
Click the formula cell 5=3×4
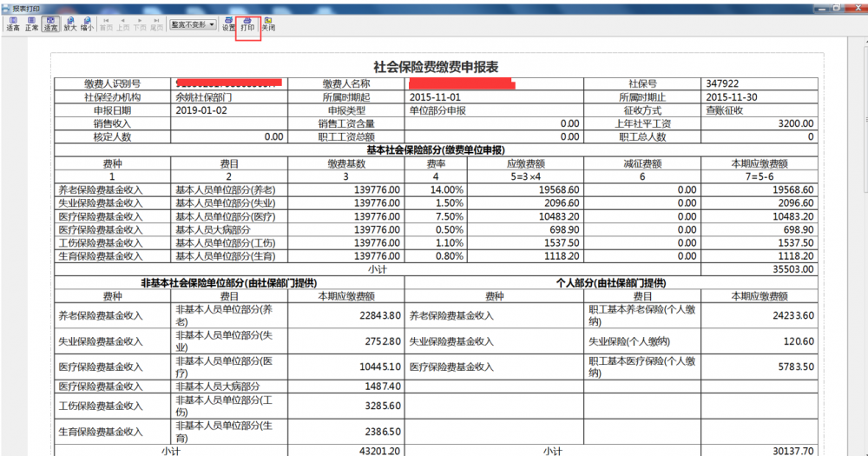pyautogui.click(x=525, y=176)
